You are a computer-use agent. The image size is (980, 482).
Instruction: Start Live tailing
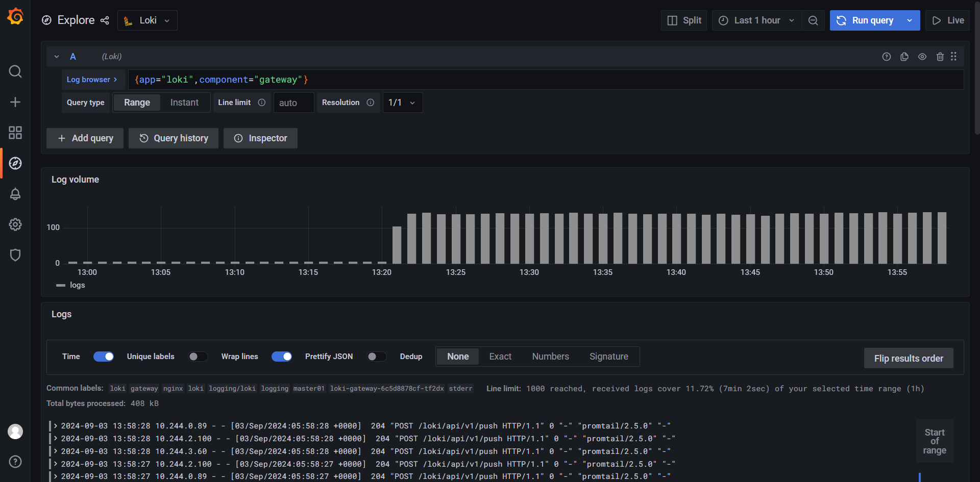click(948, 20)
